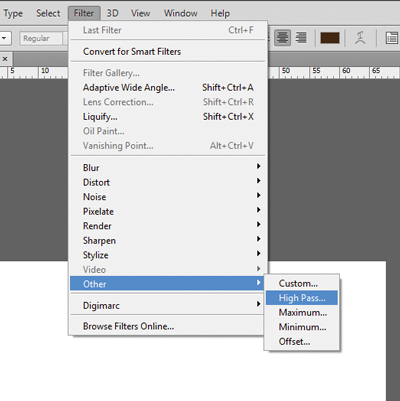Toggle the Character and Paragraph panels icon
This screenshot has width=400, height=401.
392,38
